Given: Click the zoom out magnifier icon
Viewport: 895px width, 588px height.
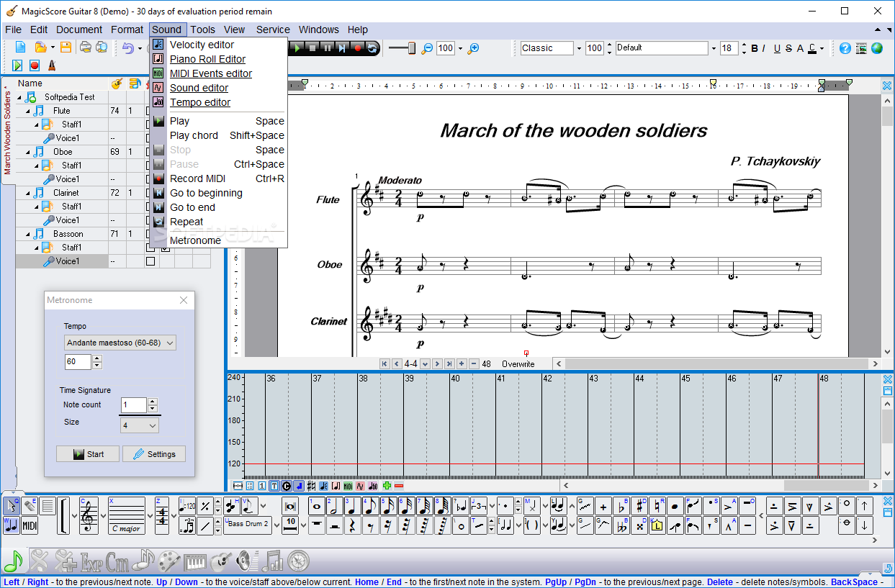Looking at the screenshot, I should tap(427, 48).
